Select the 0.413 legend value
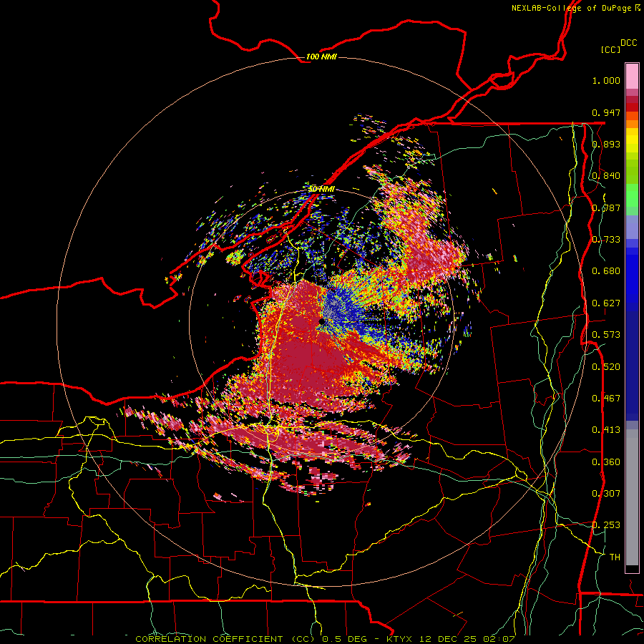This screenshot has height=644, width=644. click(x=606, y=430)
